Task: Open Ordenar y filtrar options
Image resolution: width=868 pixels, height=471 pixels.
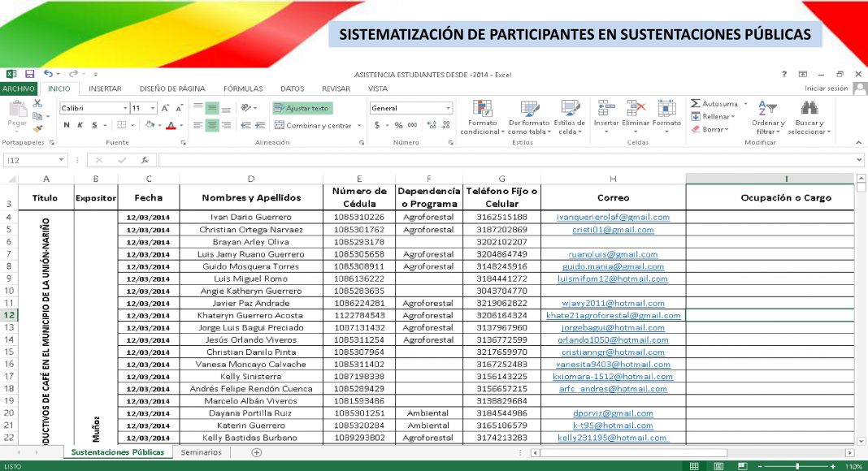Action: 768,118
